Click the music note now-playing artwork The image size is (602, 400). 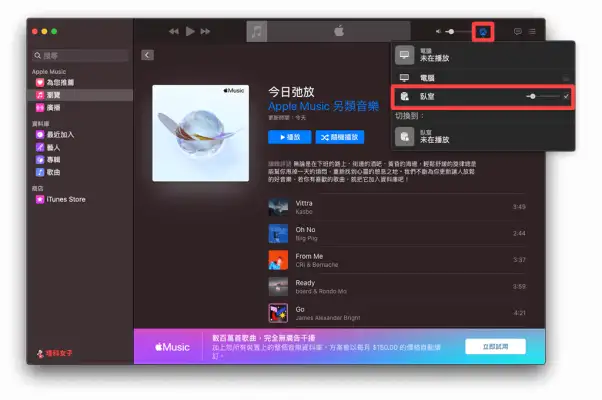(x=257, y=31)
